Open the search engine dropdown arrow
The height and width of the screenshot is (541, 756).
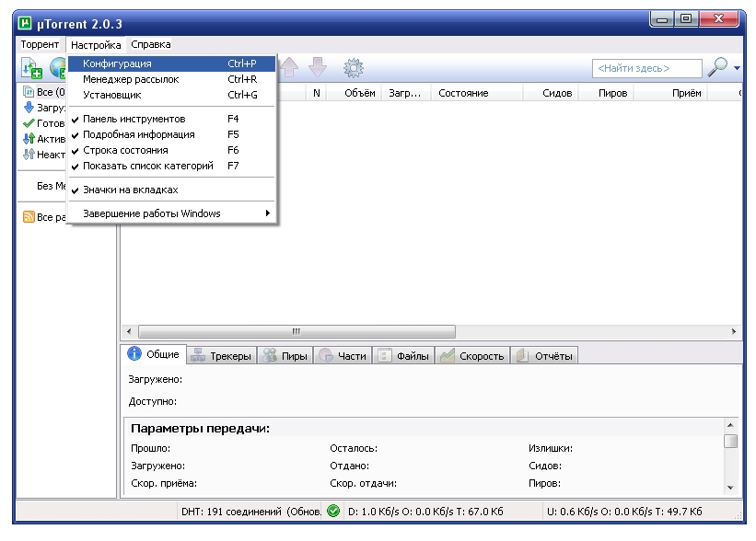tap(737, 68)
